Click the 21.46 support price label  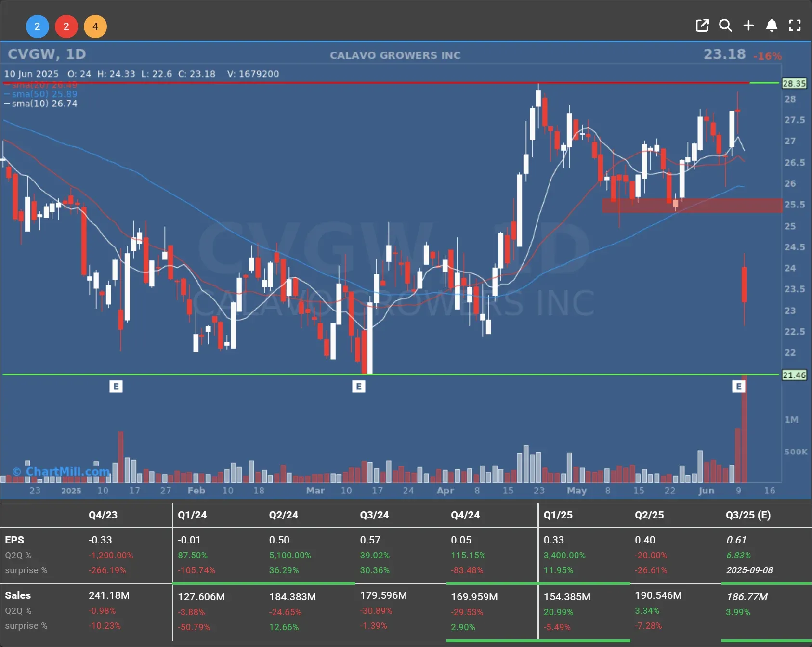tap(794, 375)
